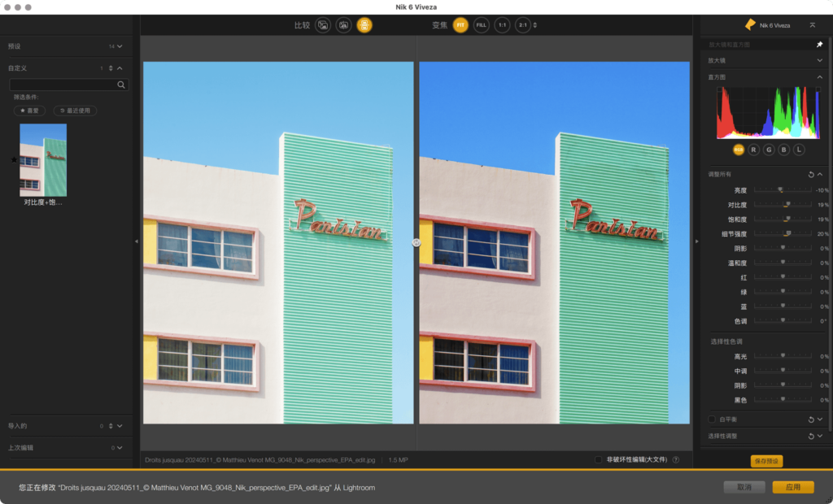Collapse the 直方图 histogram section
Image resolution: width=833 pixels, height=504 pixels.
click(820, 77)
